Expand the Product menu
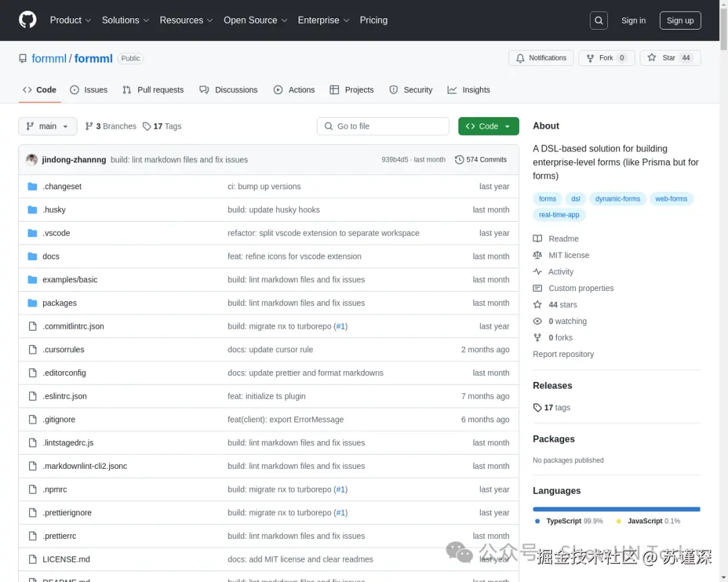The image size is (728, 582). coord(70,20)
